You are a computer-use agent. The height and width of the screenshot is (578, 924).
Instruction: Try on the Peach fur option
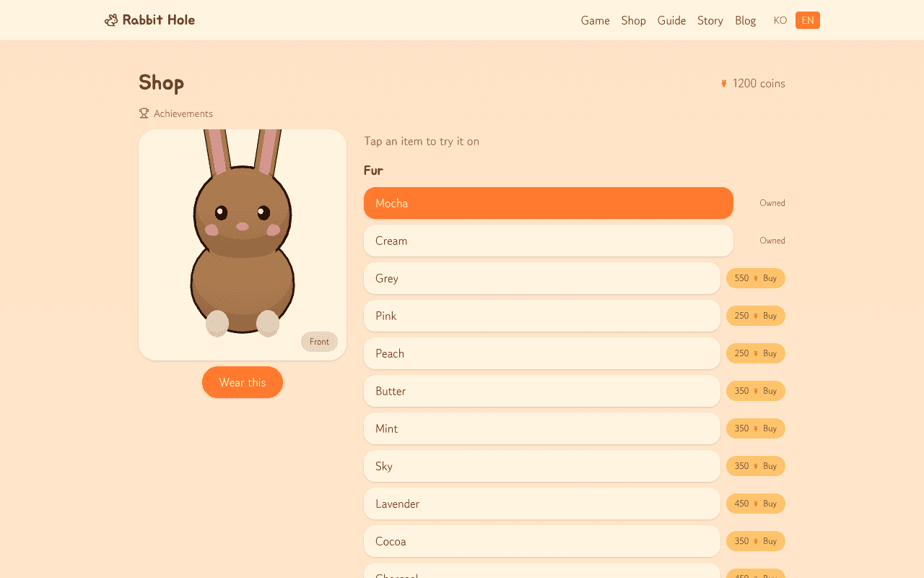(542, 353)
